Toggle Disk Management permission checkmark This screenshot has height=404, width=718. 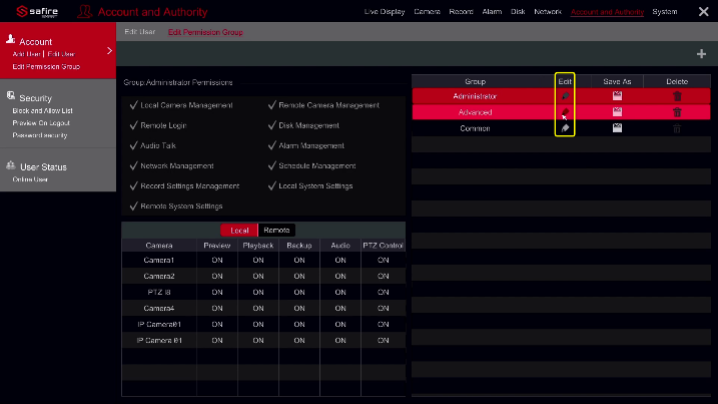(271, 125)
